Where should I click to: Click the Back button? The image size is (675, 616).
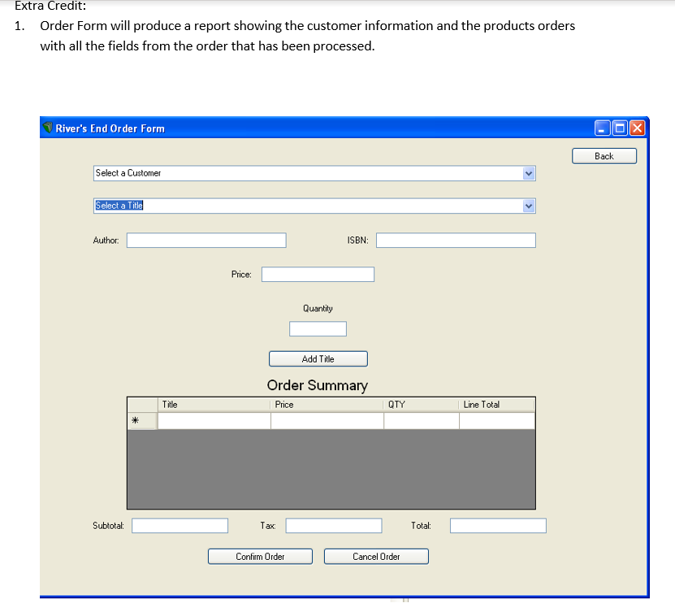pyautogui.click(x=604, y=155)
